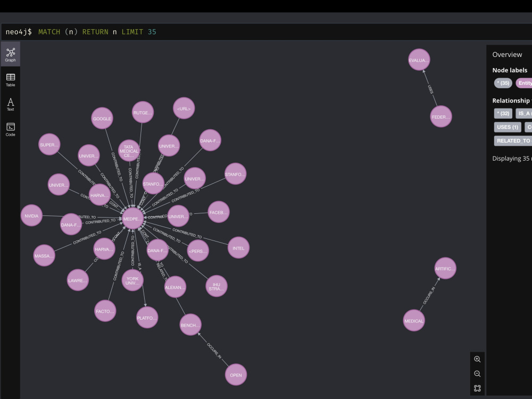Select the MEDICAL node
The image size is (532, 399).
click(414, 321)
